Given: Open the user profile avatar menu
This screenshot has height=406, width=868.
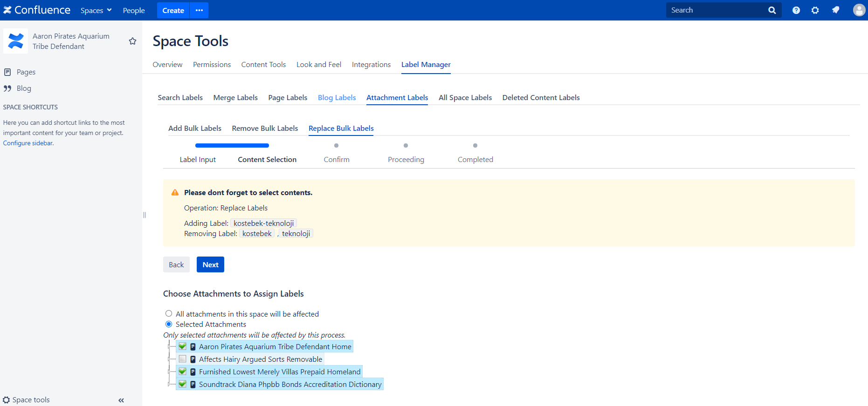Looking at the screenshot, I should click(859, 10).
